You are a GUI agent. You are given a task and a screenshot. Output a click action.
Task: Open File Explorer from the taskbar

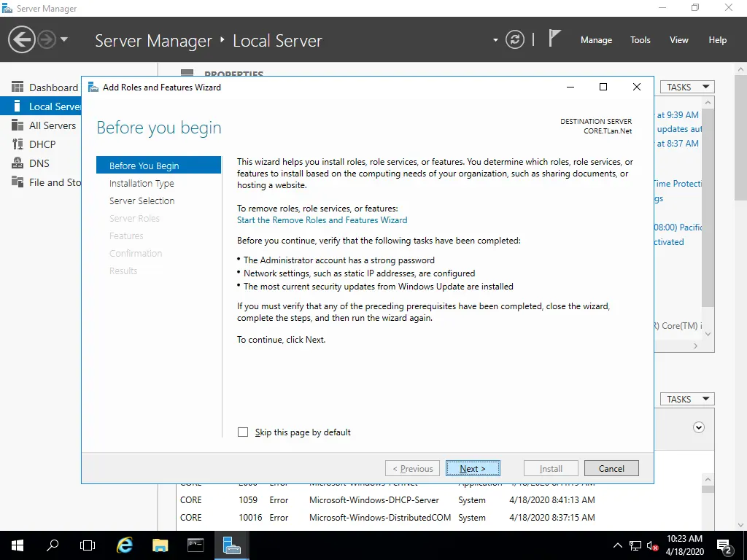pyautogui.click(x=160, y=545)
